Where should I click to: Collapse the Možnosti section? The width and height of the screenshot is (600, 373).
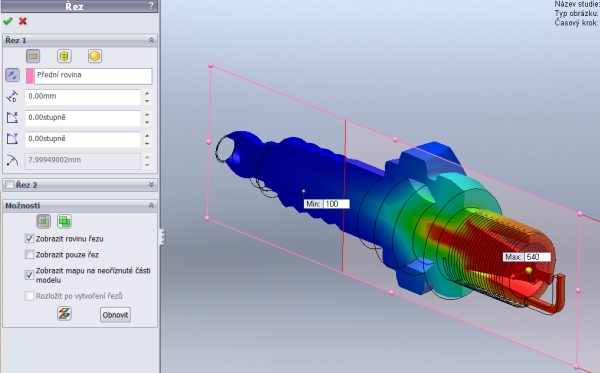click(151, 205)
